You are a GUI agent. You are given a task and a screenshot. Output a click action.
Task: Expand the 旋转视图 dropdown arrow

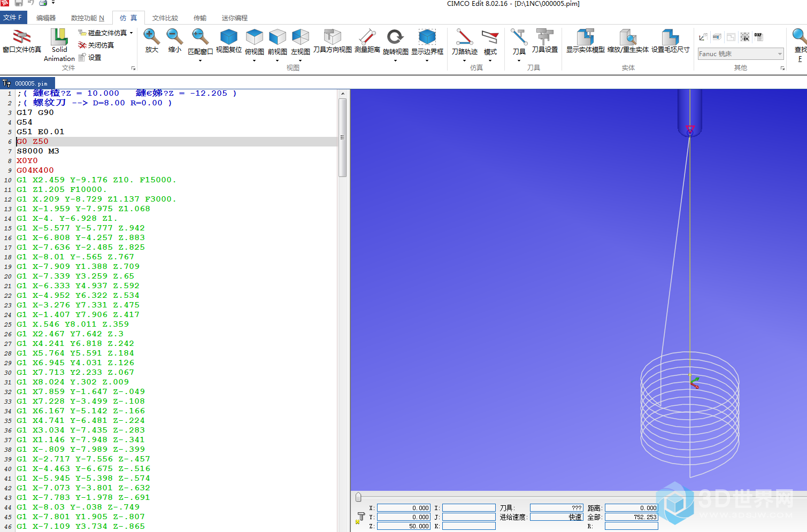tap(395, 60)
